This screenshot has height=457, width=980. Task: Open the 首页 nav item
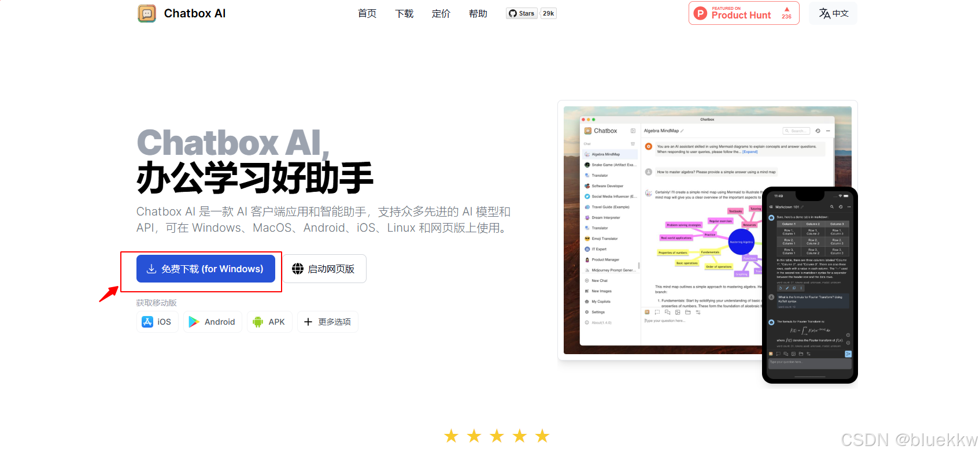pyautogui.click(x=367, y=13)
